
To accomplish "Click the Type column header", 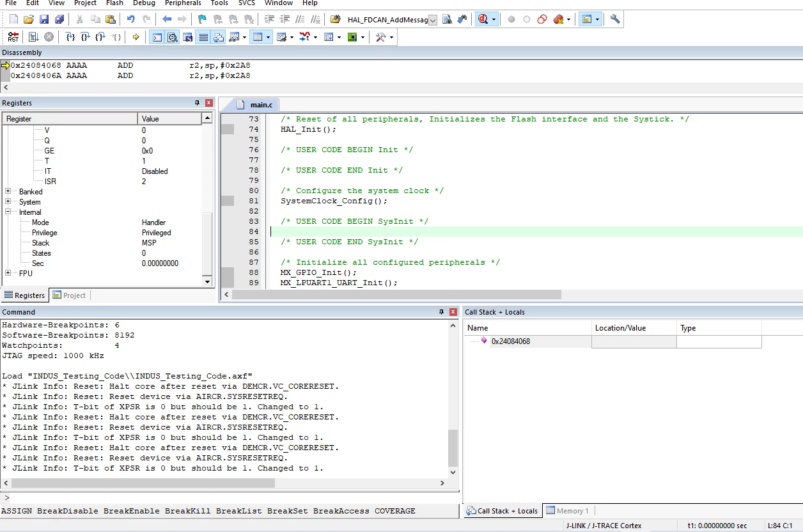I will click(719, 327).
